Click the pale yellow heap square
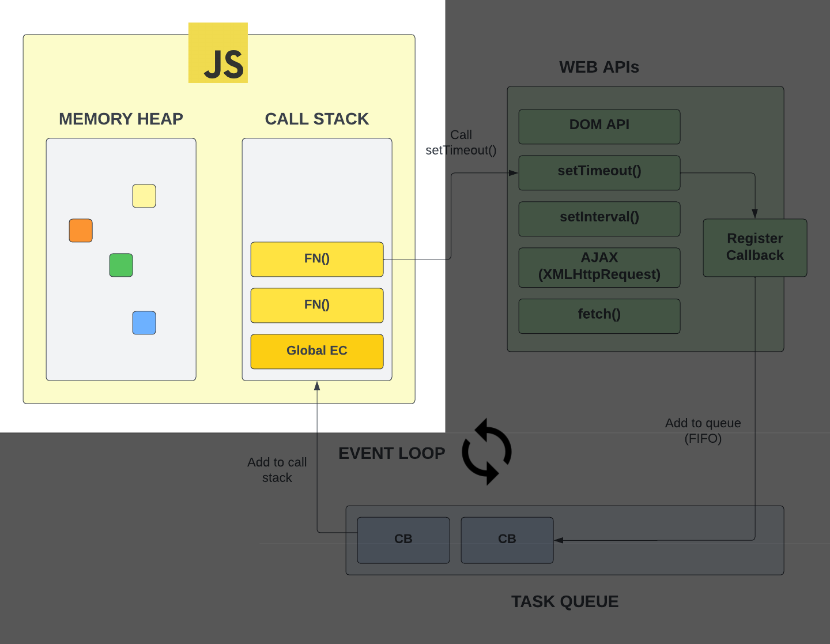This screenshot has width=830, height=644. point(144,196)
